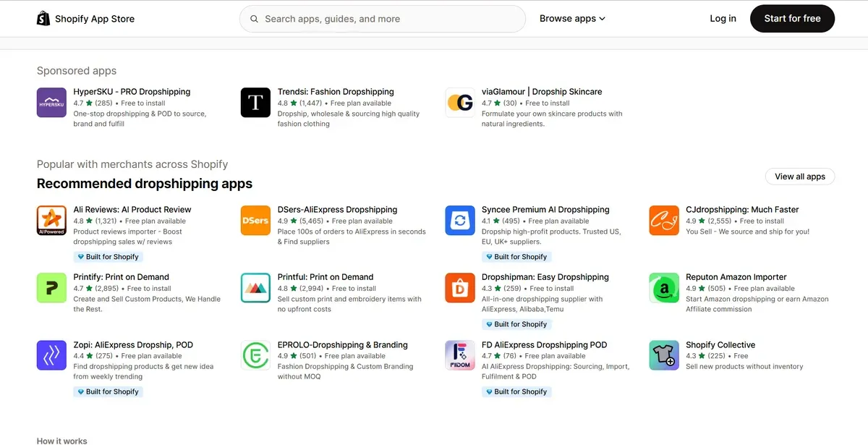Screen dimensions: 868x445
Task: Open Printify: Print on Demand title
Action: [x=121, y=277]
